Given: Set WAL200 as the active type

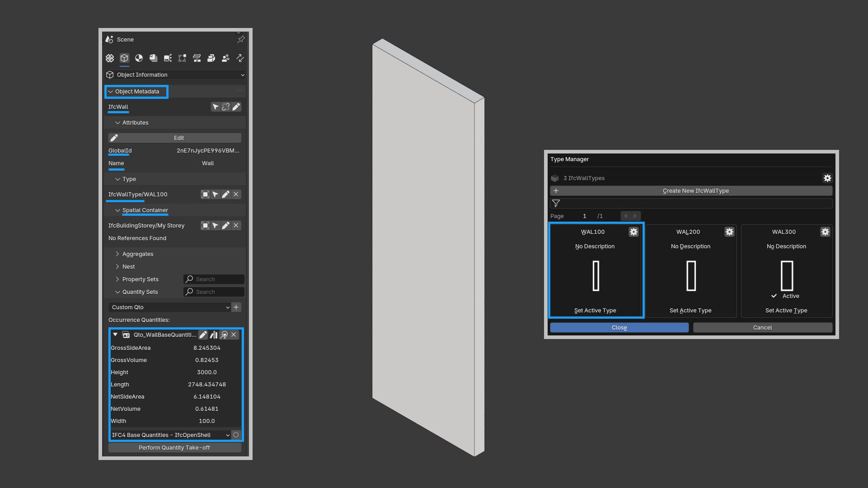Looking at the screenshot, I should tap(690, 311).
